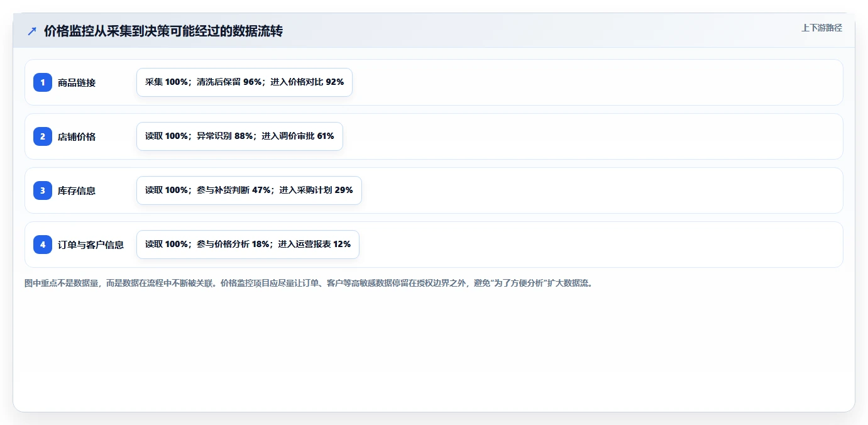This screenshot has height=425, width=868.
Task: Select the 库存信息 row label
Action: click(x=77, y=190)
